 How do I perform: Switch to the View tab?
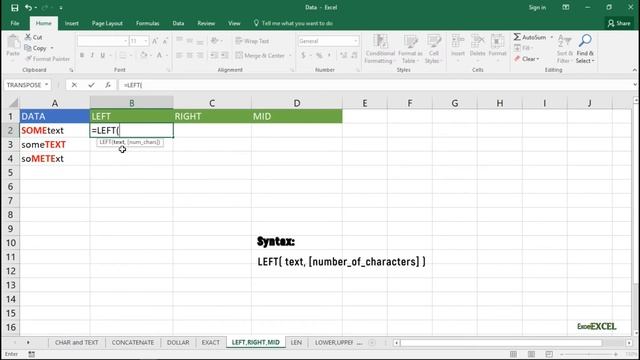pyautogui.click(x=234, y=23)
